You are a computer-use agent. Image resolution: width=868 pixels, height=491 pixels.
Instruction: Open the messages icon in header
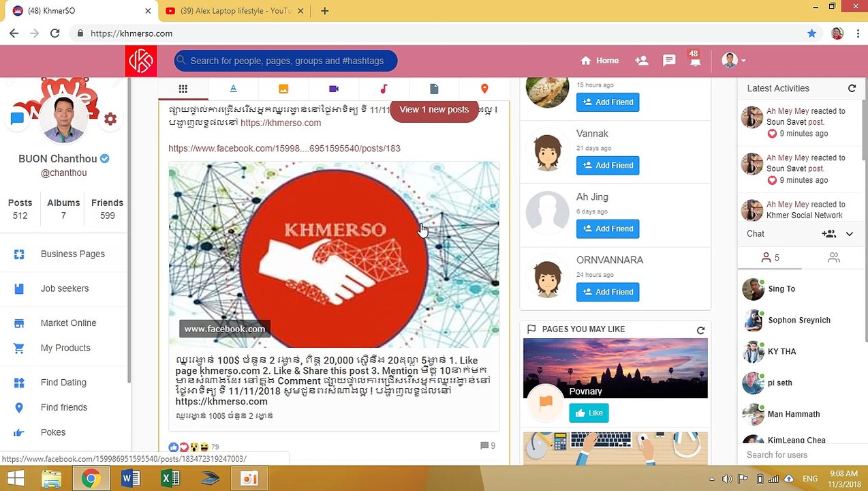point(669,61)
